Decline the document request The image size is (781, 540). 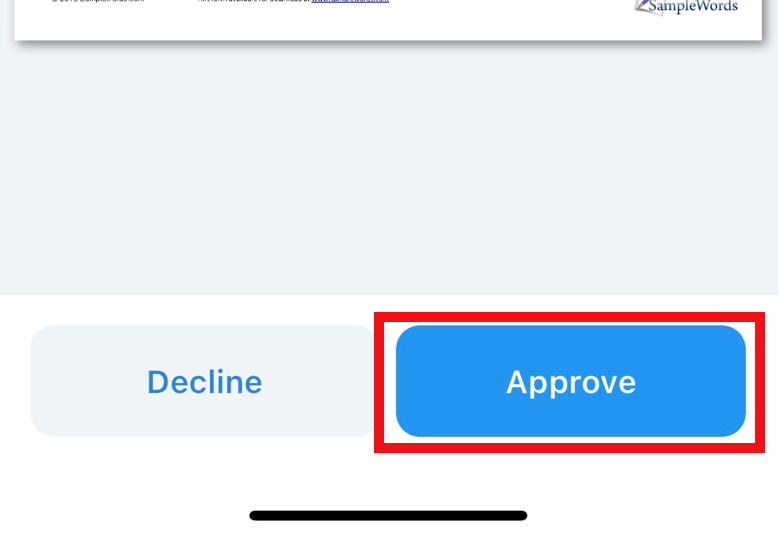(x=204, y=381)
